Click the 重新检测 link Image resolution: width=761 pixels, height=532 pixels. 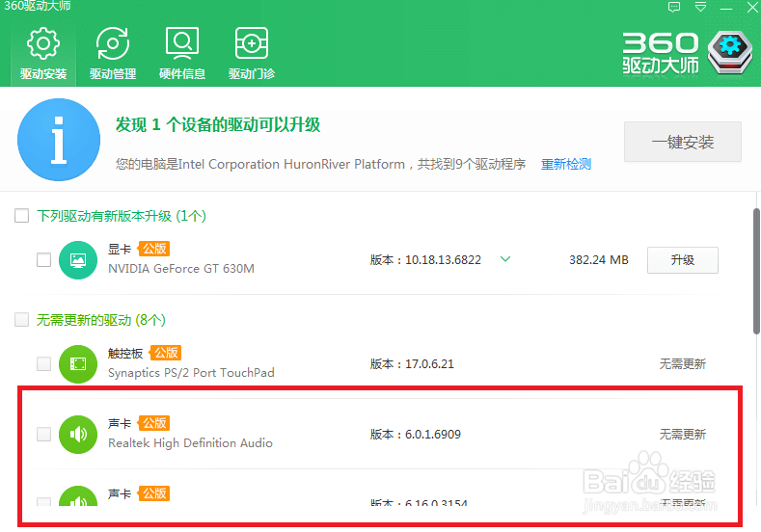pyautogui.click(x=566, y=165)
